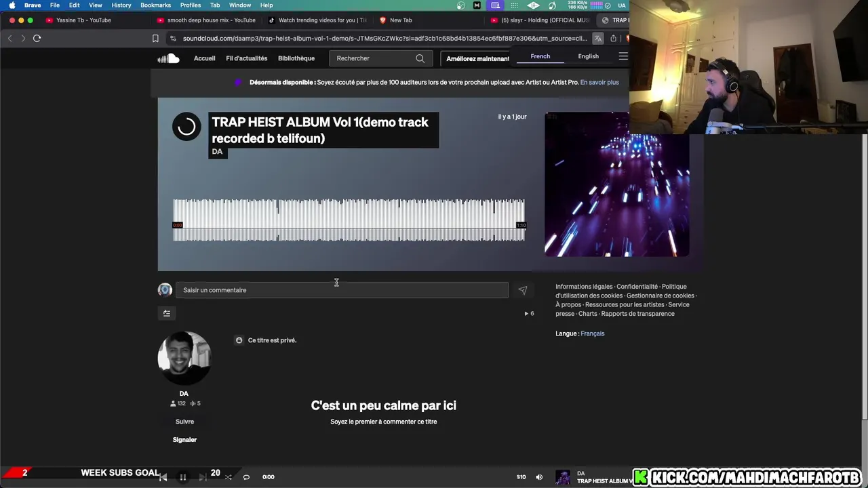868x488 pixels.
Task: Toggle shuffle in the bottom player
Action: point(228,477)
